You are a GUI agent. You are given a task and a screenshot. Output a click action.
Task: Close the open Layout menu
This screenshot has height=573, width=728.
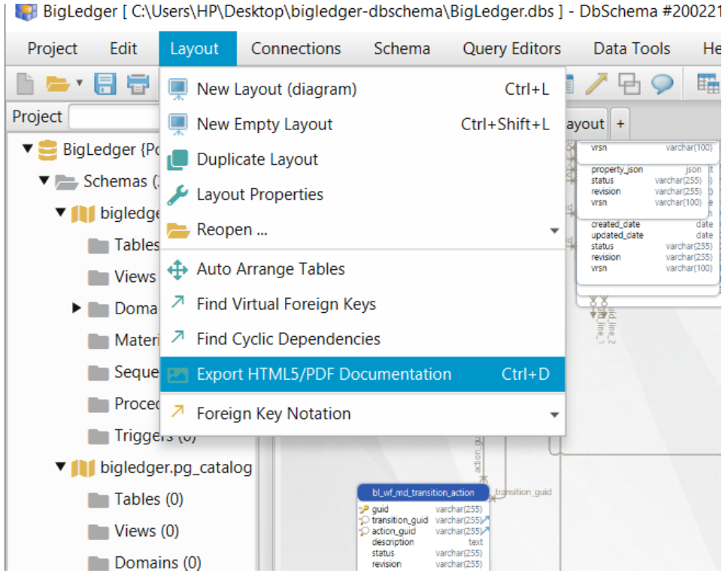point(198,48)
